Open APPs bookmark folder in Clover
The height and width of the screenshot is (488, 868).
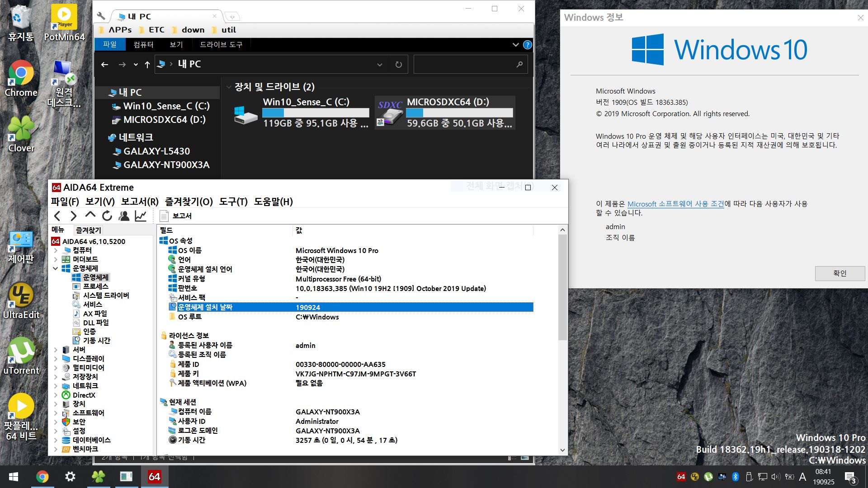[115, 30]
